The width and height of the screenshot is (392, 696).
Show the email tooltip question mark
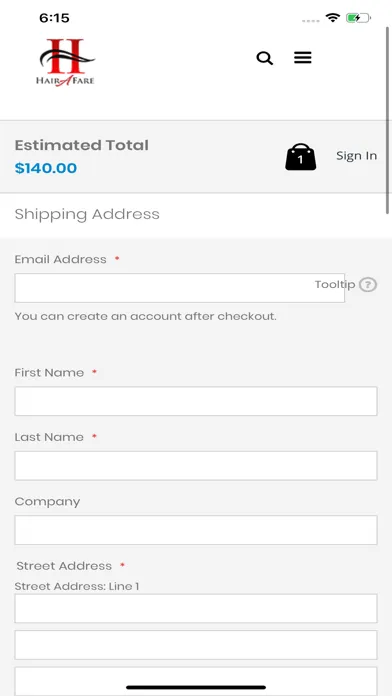368,285
